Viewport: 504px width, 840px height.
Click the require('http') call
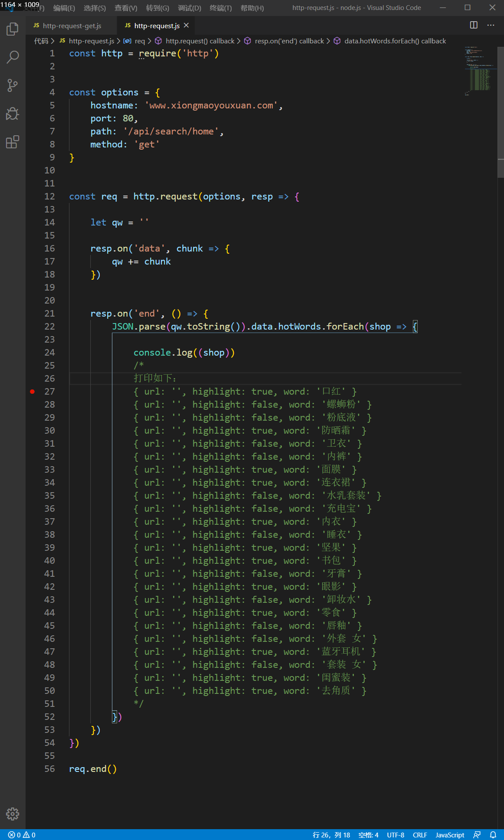click(179, 53)
